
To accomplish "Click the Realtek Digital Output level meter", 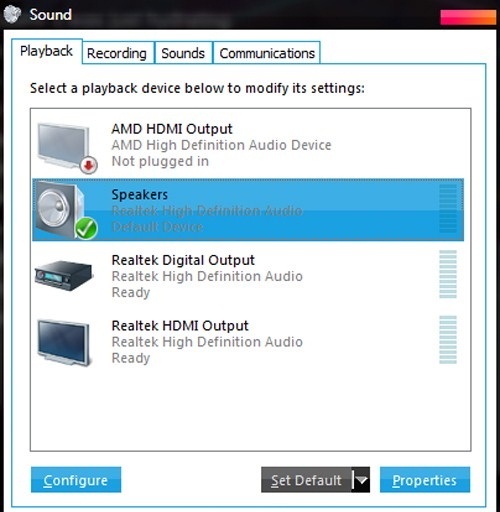I will click(448, 274).
